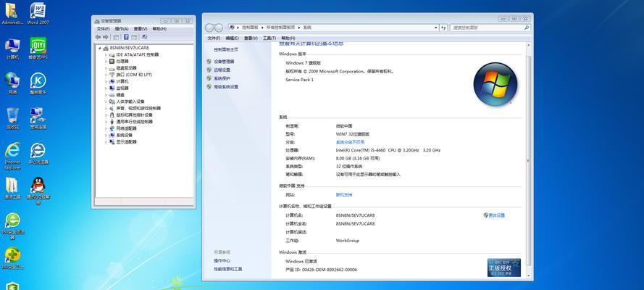Select the 计算机 desktop icon
The image size is (644, 290).
[x=13, y=49]
